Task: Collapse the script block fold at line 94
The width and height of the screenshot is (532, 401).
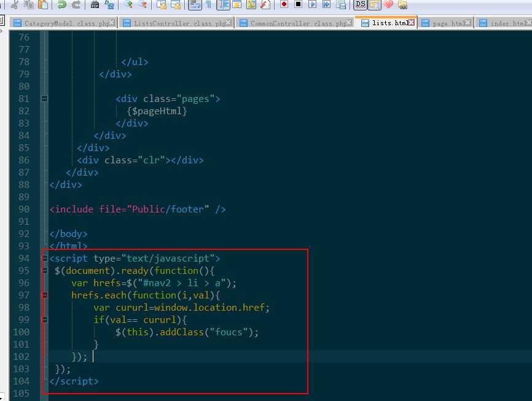Action: [x=44, y=259]
